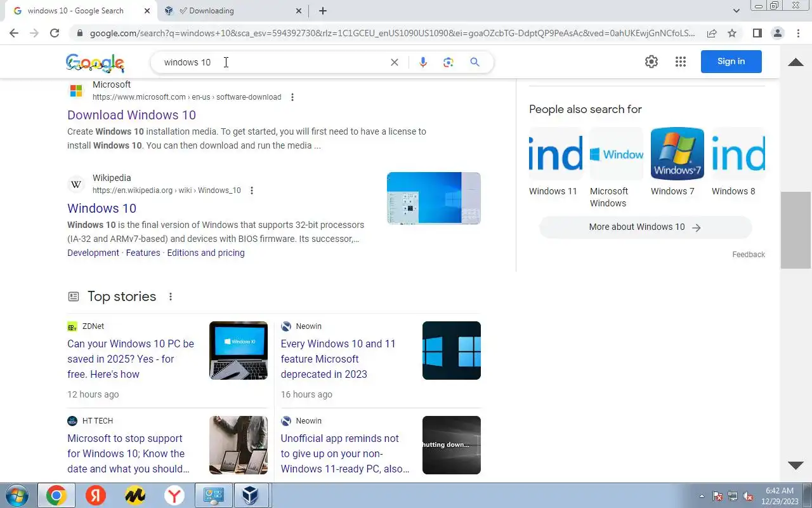Open the yellow Yandex Browser taskbar icon
This screenshot has width=812, height=508.
pyautogui.click(x=135, y=496)
